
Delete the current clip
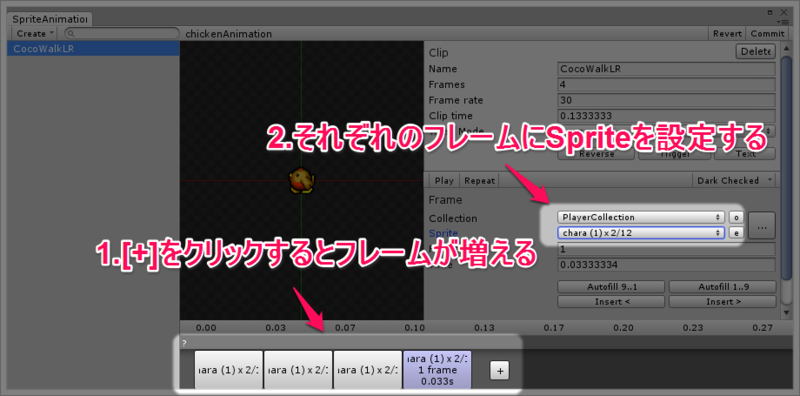[x=756, y=52]
